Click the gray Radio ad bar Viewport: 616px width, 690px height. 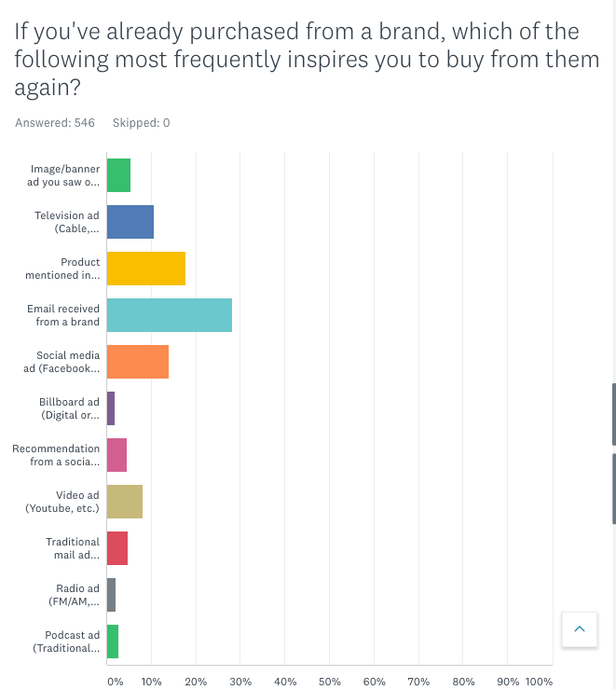(x=111, y=595)
